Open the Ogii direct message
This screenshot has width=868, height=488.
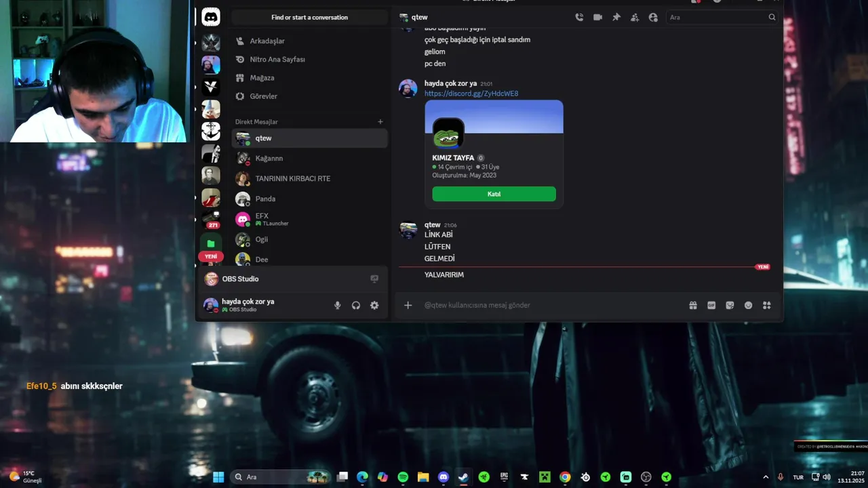[310, 240]
